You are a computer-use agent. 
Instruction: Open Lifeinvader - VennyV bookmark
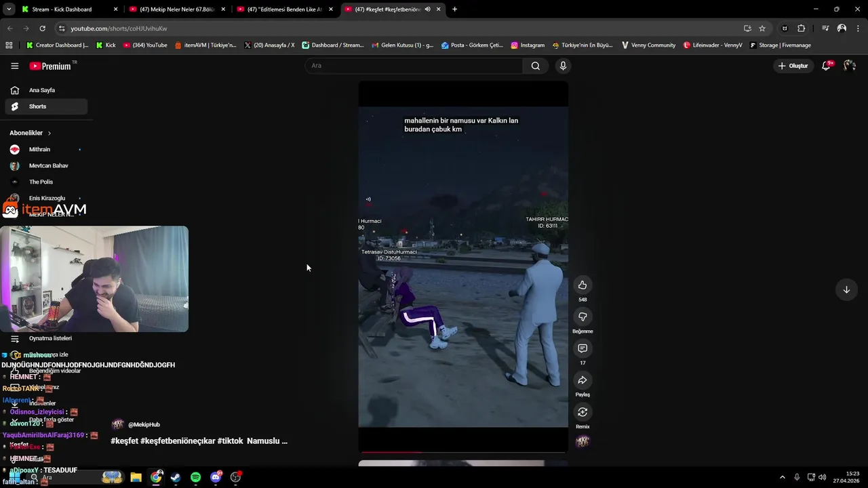click(x=713, y=45)
